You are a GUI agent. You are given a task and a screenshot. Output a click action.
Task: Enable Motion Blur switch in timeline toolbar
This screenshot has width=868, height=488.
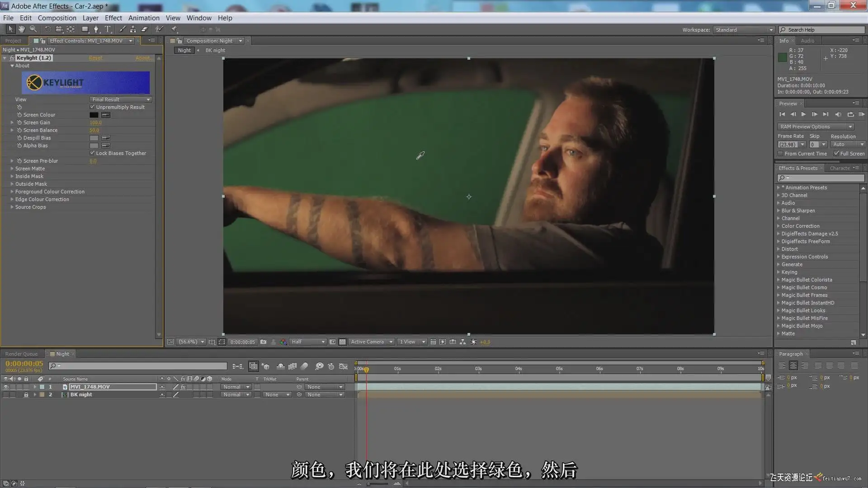pos(304,366)
